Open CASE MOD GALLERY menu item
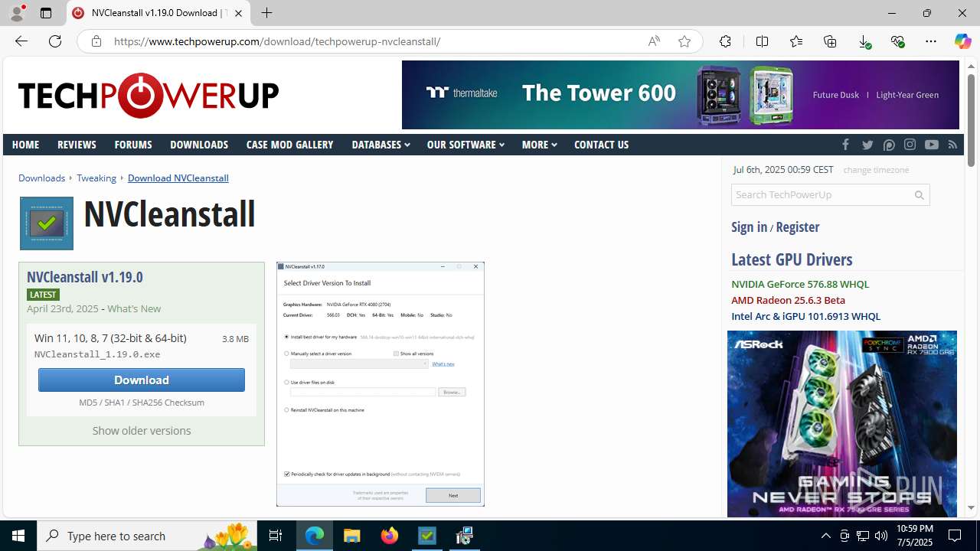 coord(289,145)
